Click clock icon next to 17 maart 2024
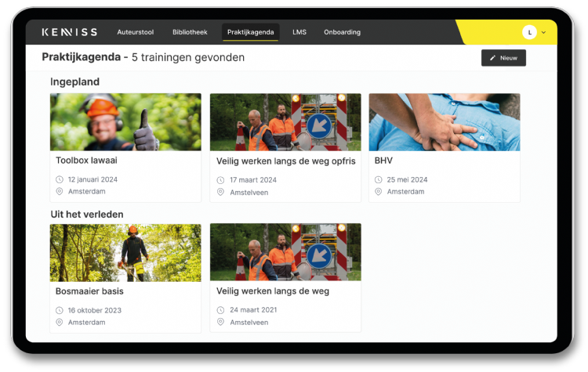Screen dimensions: 588x372 point(220,180)
